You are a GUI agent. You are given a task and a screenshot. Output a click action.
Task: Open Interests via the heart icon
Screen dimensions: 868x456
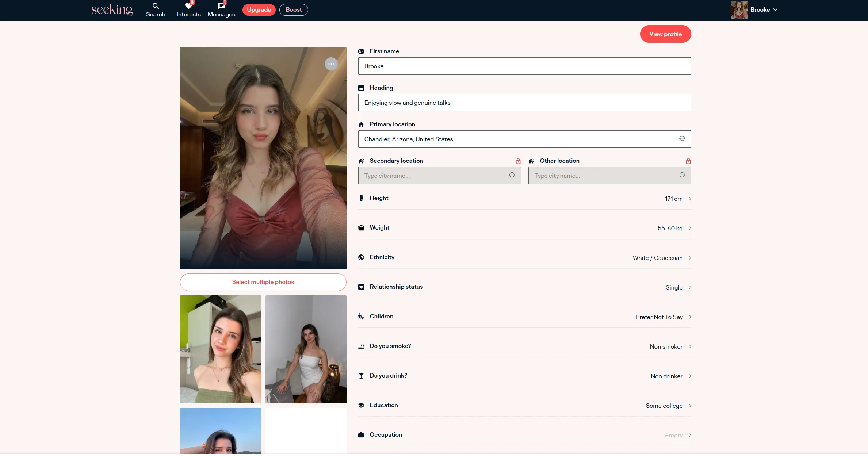188,6
